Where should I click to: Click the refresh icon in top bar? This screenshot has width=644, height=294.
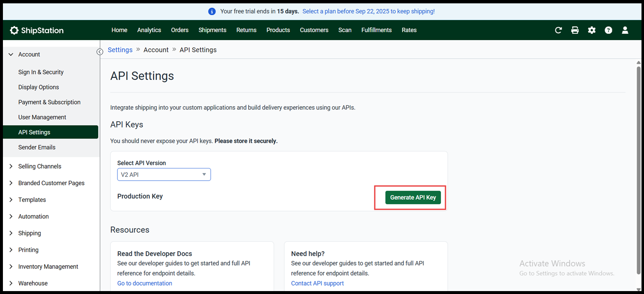558,30
